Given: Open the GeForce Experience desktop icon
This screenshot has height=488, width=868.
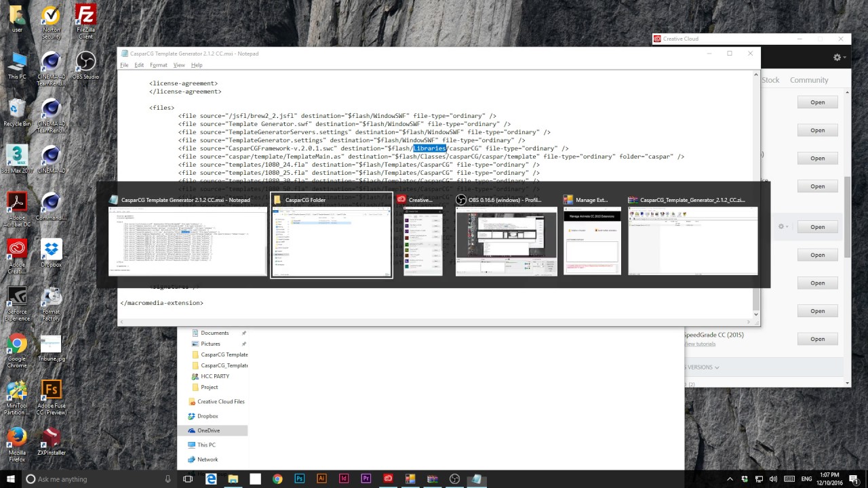Looking at the screenshot, I should click(x=17, y=304).
